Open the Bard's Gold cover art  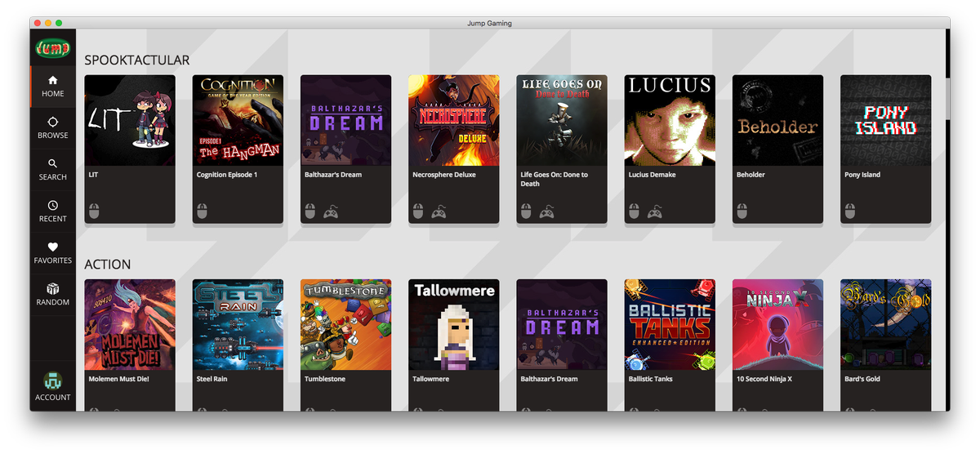pos(885,325)
